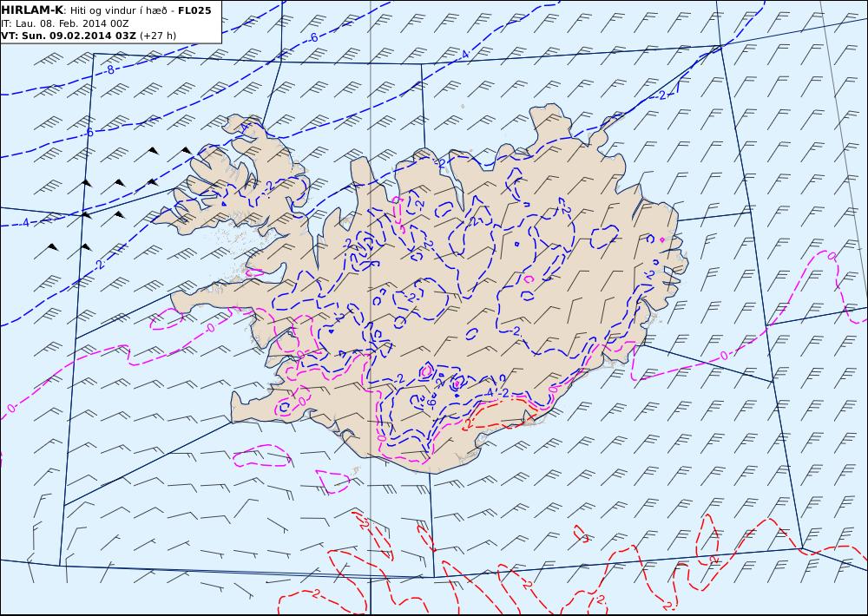Click the HIRLAM-K model title text
Image resolution: width=868 pixels, height=616 pixels.
tap(32, 10)
